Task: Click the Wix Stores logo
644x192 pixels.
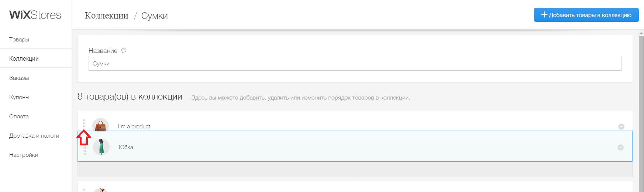Action: tap(35, 15)
